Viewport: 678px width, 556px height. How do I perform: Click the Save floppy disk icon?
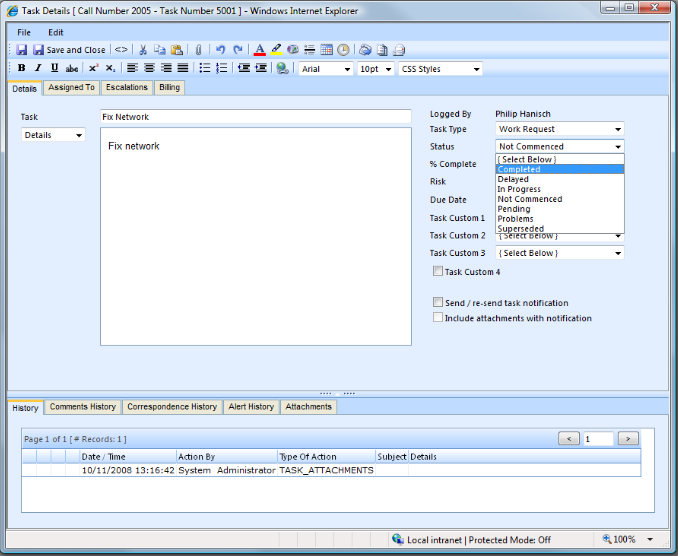22,50
